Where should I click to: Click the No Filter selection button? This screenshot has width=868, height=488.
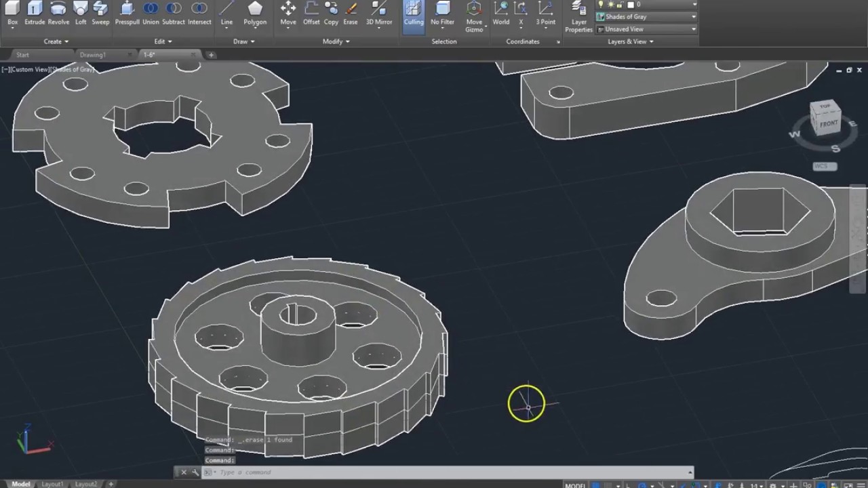(x=443, y=14)
